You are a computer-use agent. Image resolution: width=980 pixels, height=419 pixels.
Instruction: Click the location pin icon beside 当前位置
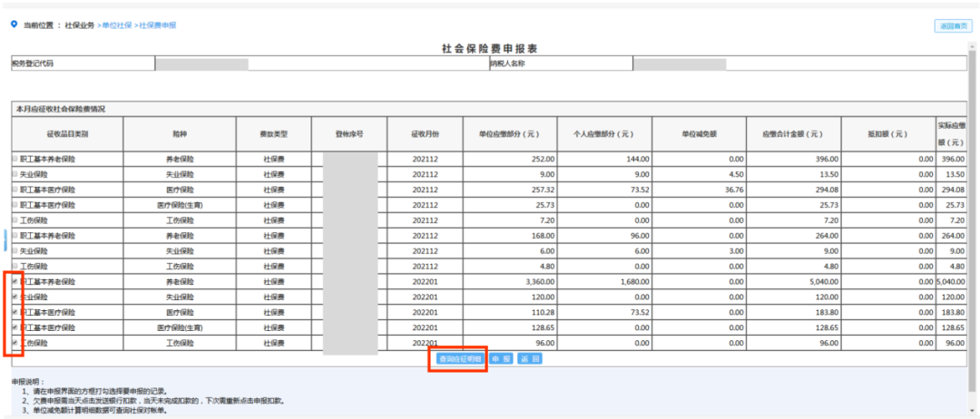(14, 25)
